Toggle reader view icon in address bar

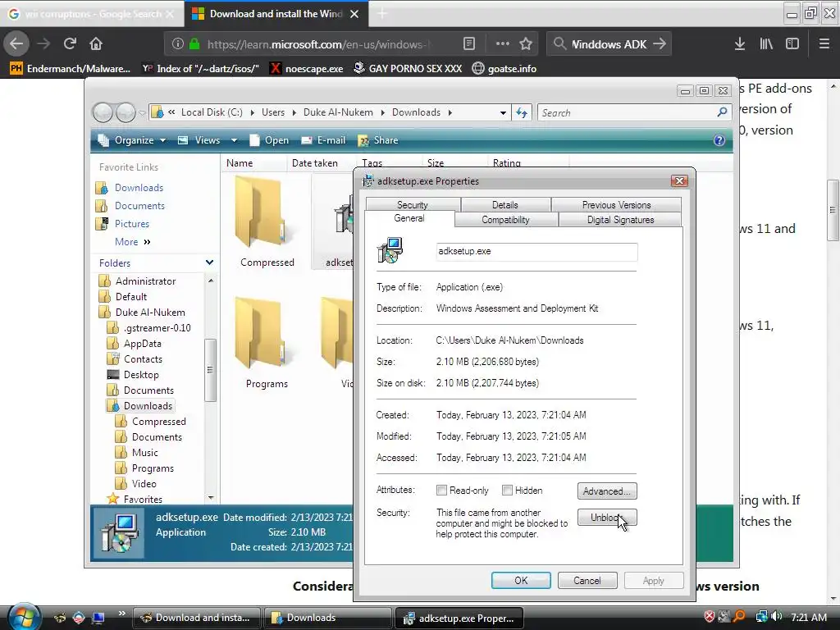coord(468,44)
